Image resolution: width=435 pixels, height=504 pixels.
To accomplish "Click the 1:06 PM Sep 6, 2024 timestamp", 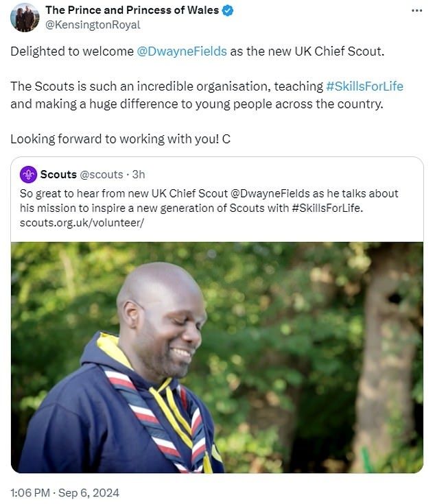I will pyautogui.click(x=64, y=492).
